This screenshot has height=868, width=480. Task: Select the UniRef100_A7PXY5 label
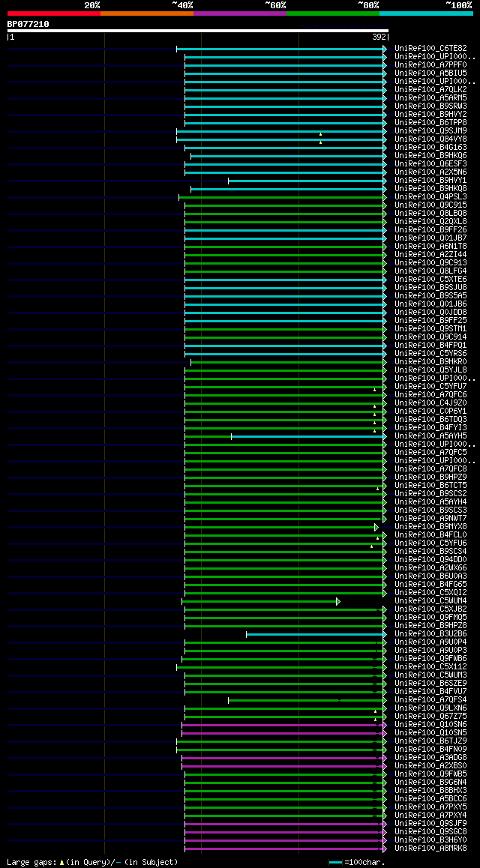(430, 808)
